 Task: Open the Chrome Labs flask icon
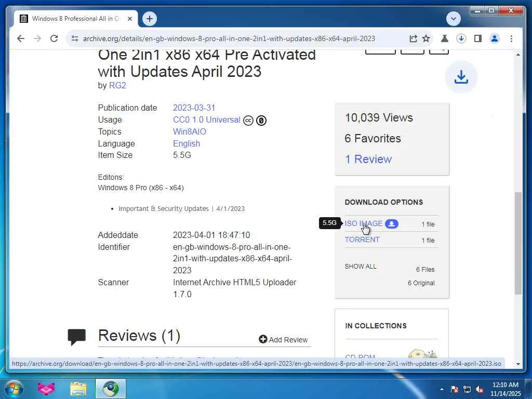pos(445,38)
